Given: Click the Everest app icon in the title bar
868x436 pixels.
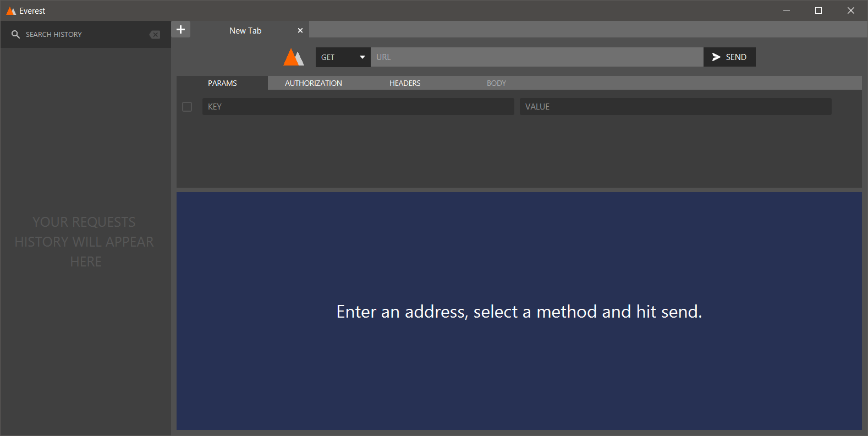Looking at the screenshot, I should 10,11.
